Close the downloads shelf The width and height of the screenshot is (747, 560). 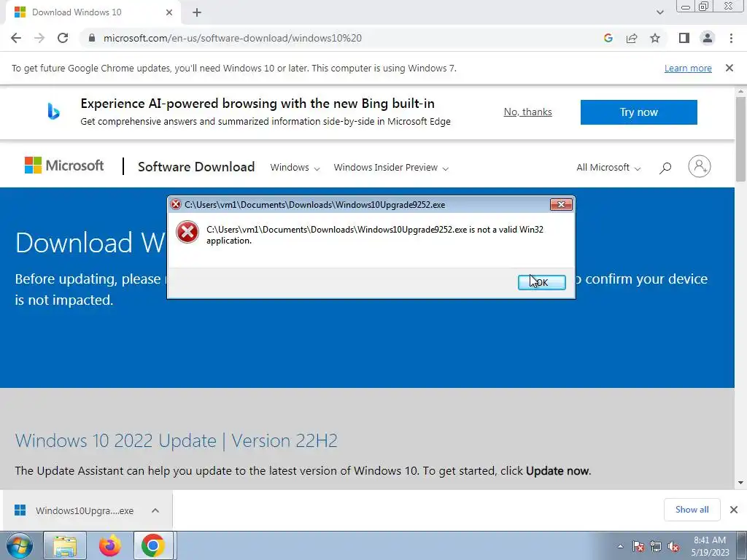coord(734,510)
